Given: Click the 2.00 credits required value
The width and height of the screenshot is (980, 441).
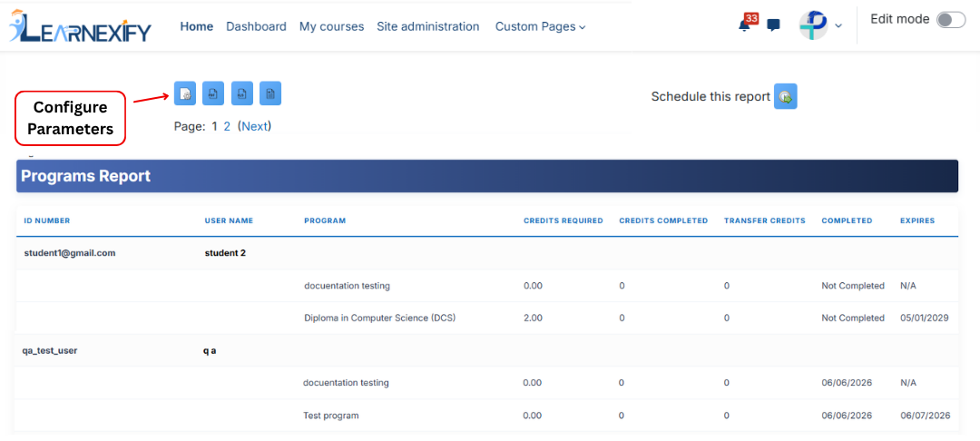Looking at the screenshot, I should point(534,318).
